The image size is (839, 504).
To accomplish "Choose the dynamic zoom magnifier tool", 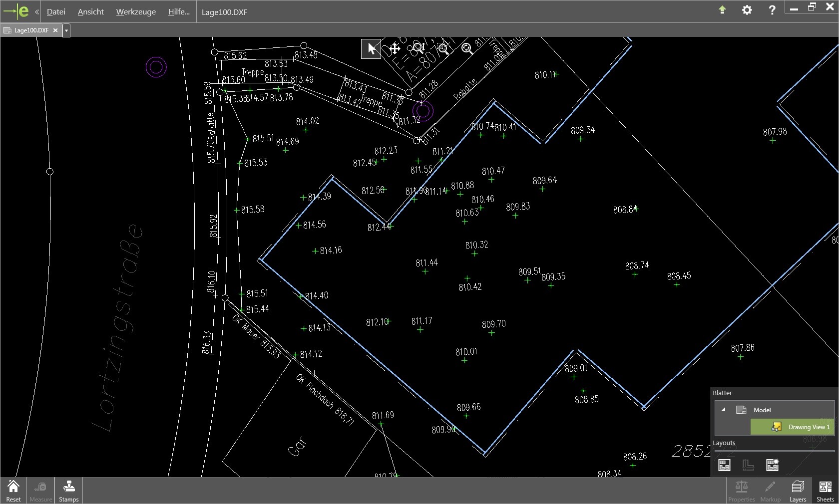I will coord(419,48).
